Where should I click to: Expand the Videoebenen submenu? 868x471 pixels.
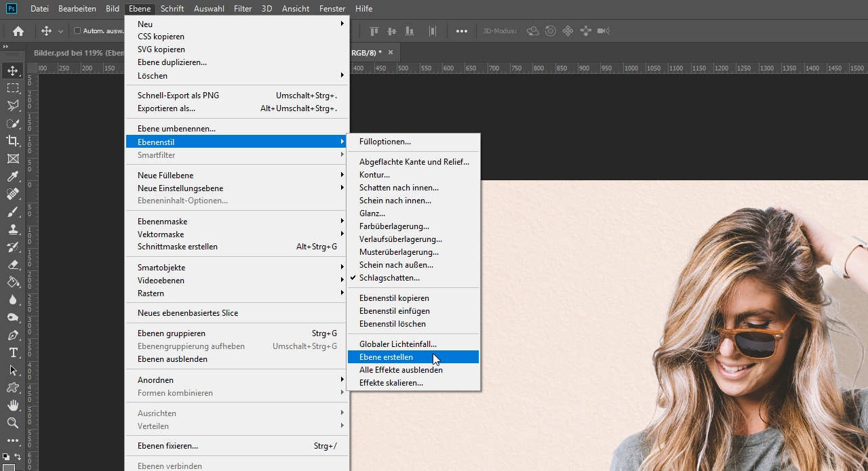pyautogui.click(x=237, y=280)
